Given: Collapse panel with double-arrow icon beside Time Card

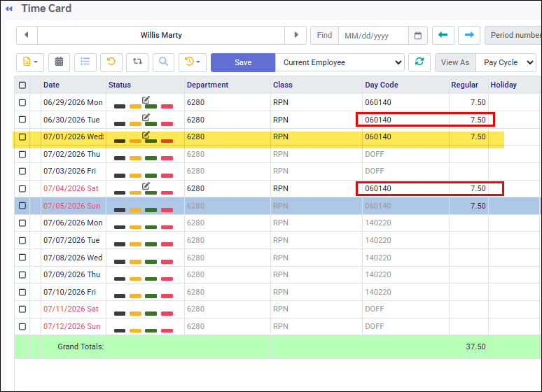Looking at the screenshot, I should coord(9,8).
